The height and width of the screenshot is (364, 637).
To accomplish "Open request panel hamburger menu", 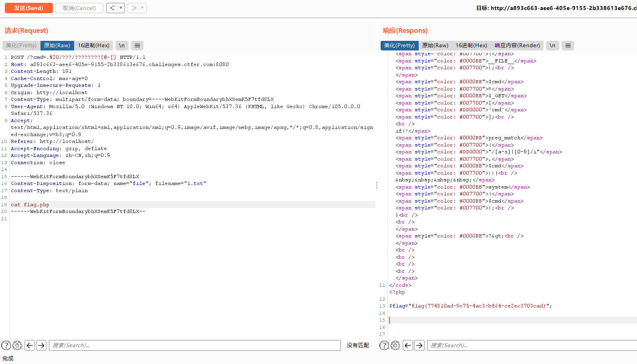I will tap(137, 46).
